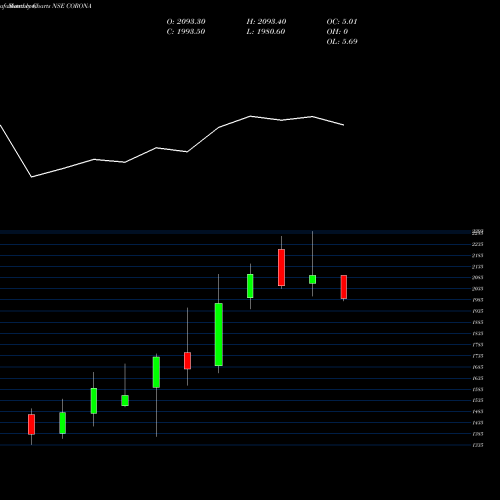This screenshot has height=500, width=500.
Task: Click the lowest point of white line
Action: click(x=32, y=177)
